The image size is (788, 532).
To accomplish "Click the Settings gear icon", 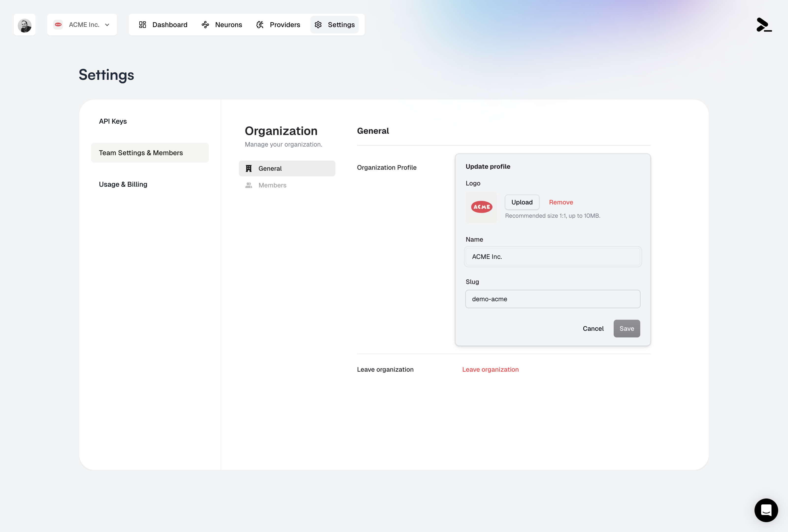I will pos(318,25).
